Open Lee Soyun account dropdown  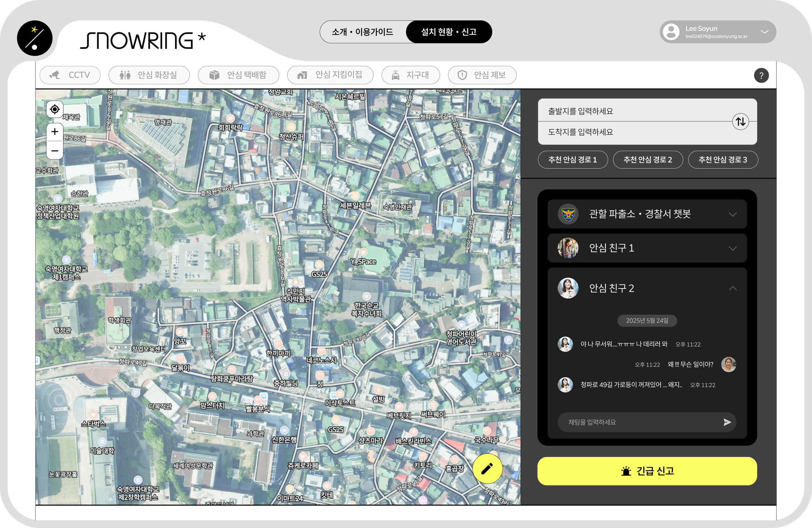point(765,32)
